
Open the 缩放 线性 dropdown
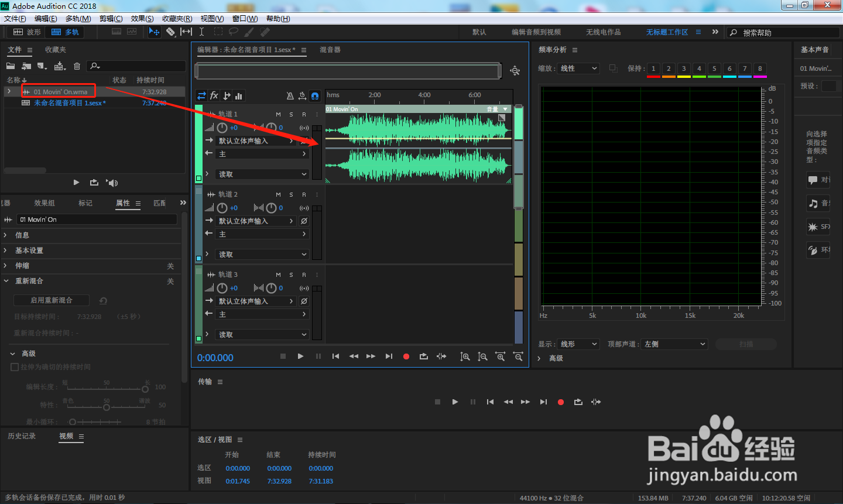pos(578,68)
